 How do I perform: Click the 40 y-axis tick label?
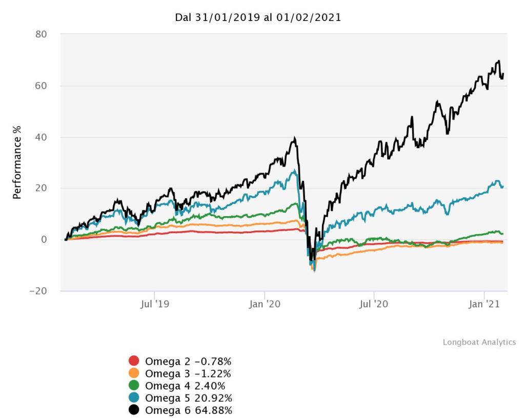tap(41, 137)
